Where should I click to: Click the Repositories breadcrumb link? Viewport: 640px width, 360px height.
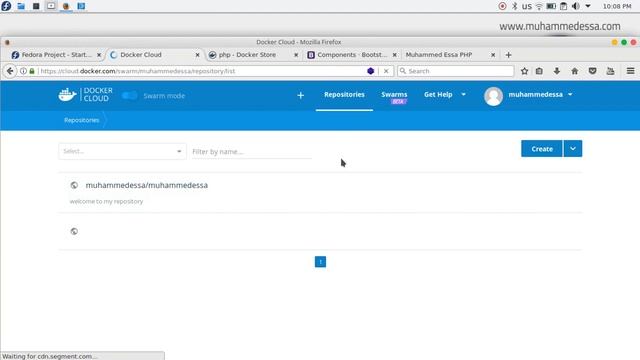[82, 120]
